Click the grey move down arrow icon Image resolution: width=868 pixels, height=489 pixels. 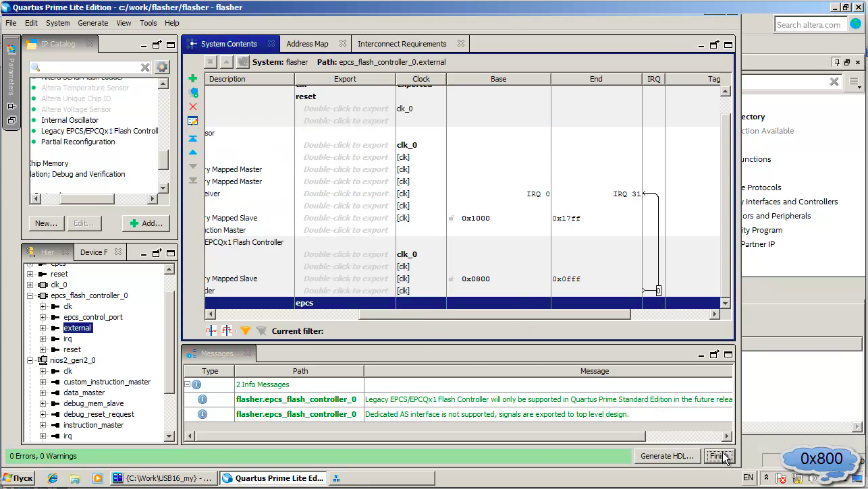coord(193,166)
